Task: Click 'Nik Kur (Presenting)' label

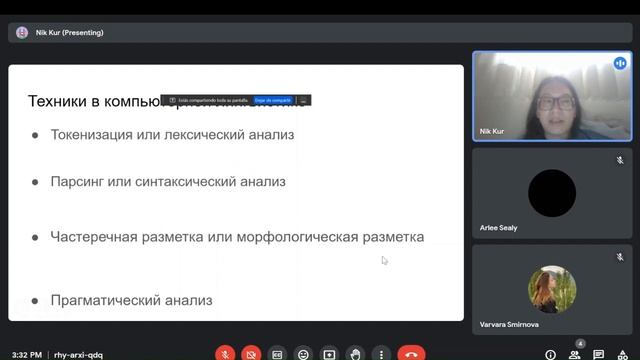Action: coord(69,33)
